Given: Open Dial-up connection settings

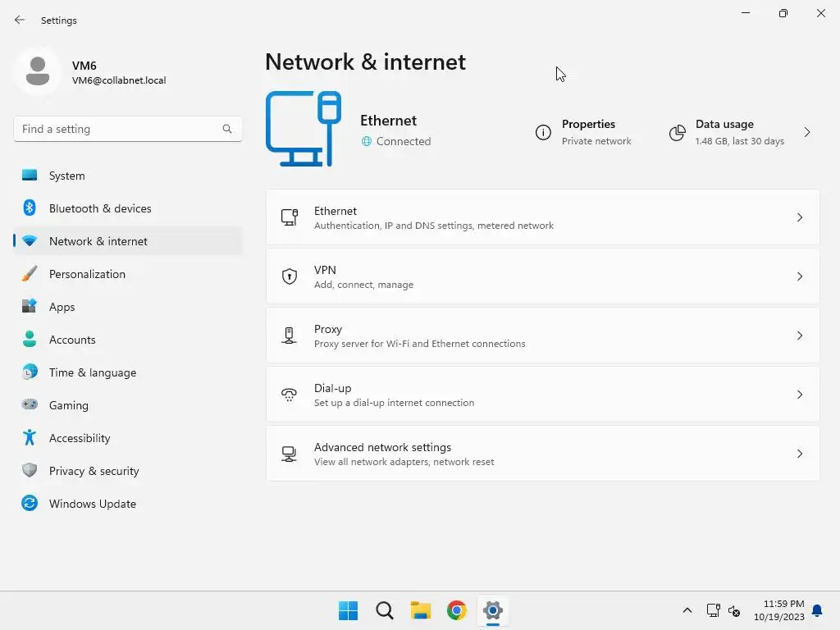Looking at the screenshot, I should 541,395.
